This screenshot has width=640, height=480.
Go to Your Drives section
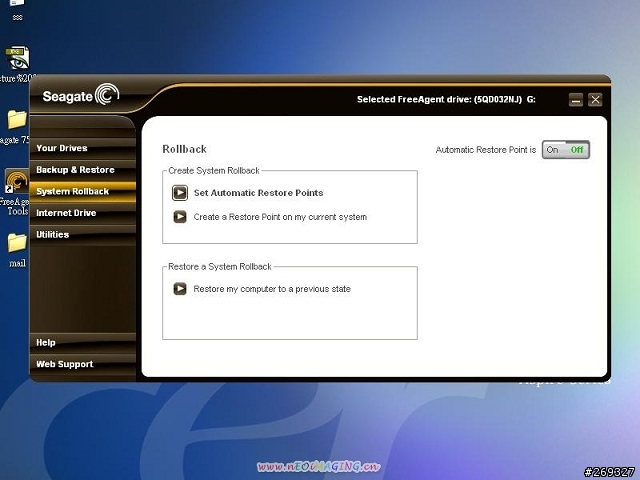(82, 148)
